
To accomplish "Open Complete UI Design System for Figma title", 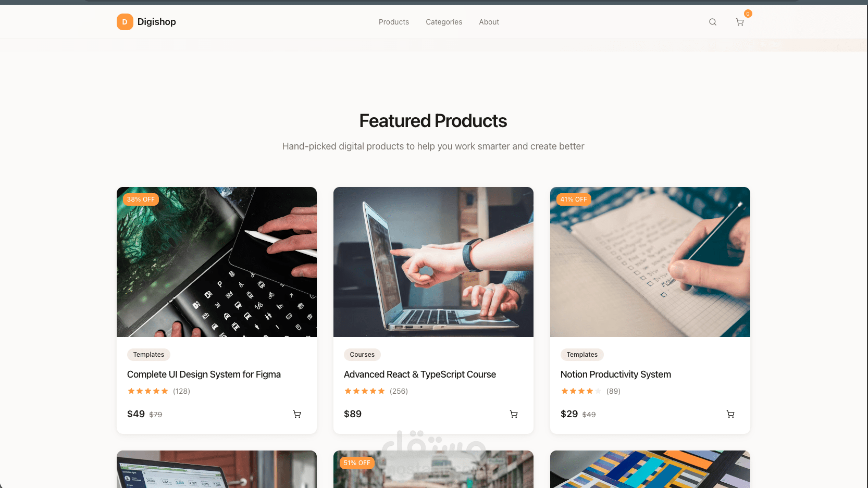I will coord(204,374).
